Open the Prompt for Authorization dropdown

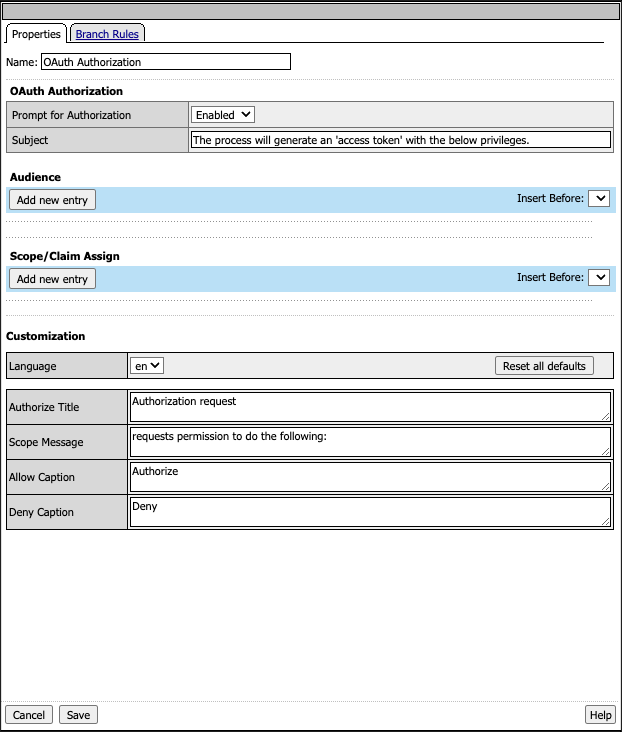[223, 115]
